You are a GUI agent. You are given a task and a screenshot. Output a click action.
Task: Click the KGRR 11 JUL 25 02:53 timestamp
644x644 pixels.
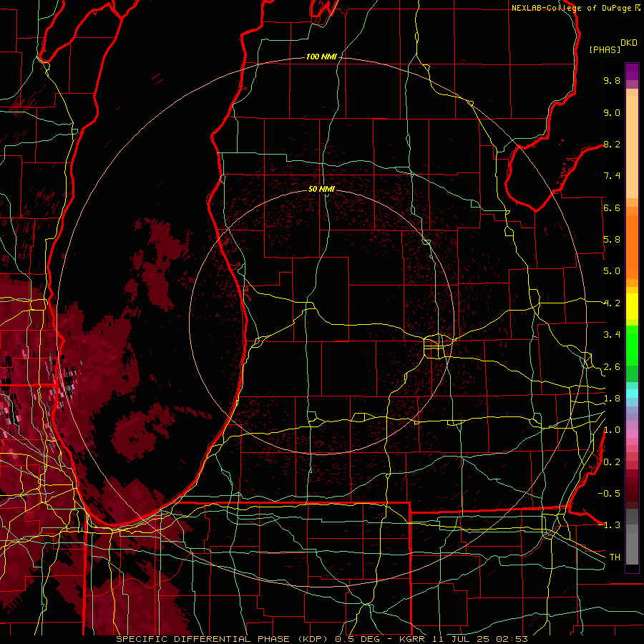463,639
